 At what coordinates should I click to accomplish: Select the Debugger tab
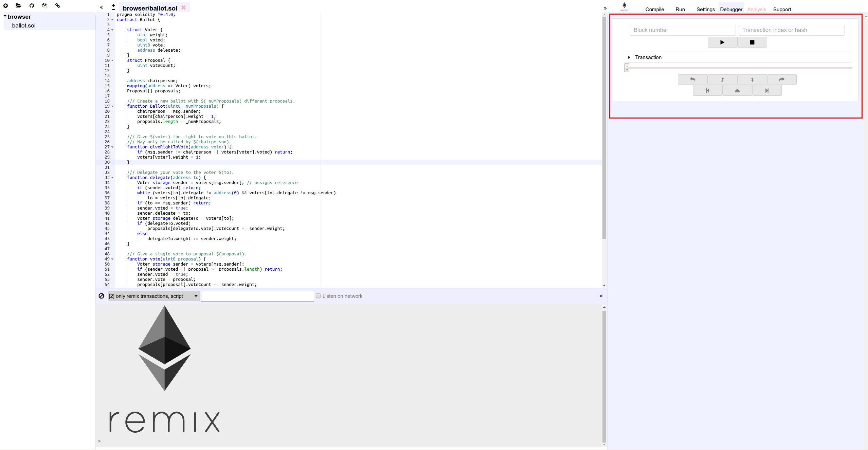pos(731,10)
